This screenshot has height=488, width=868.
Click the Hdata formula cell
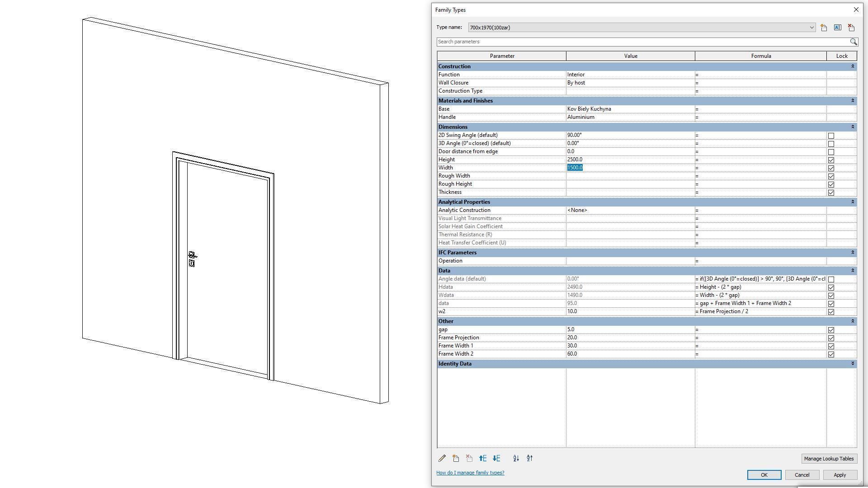coord(761,287)
